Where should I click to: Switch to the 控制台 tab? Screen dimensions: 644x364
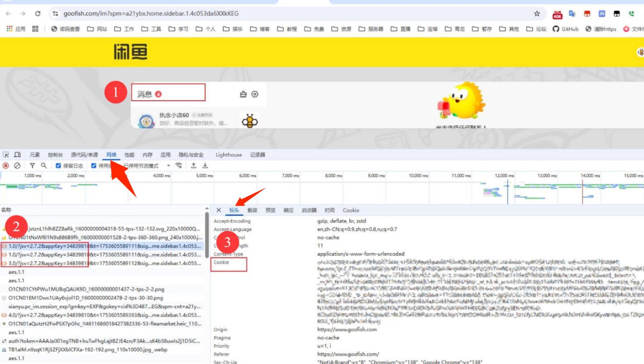55,155
